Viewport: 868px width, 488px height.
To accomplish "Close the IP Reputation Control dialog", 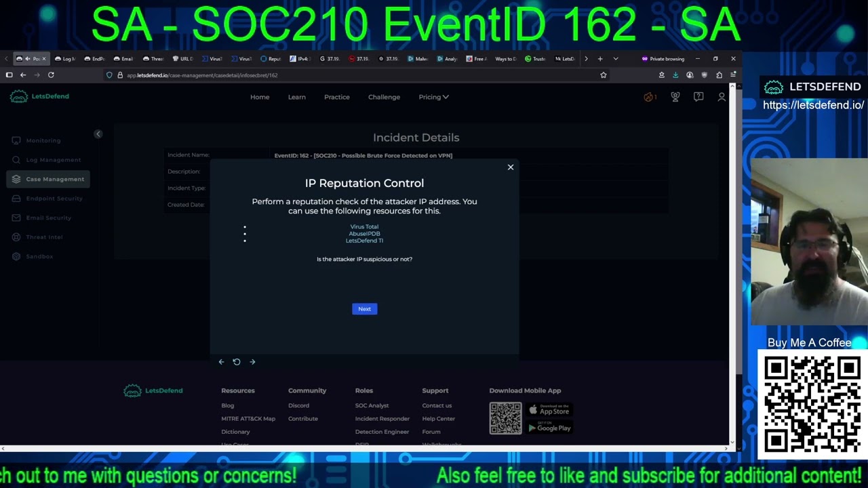I will (x=511, y=167).
